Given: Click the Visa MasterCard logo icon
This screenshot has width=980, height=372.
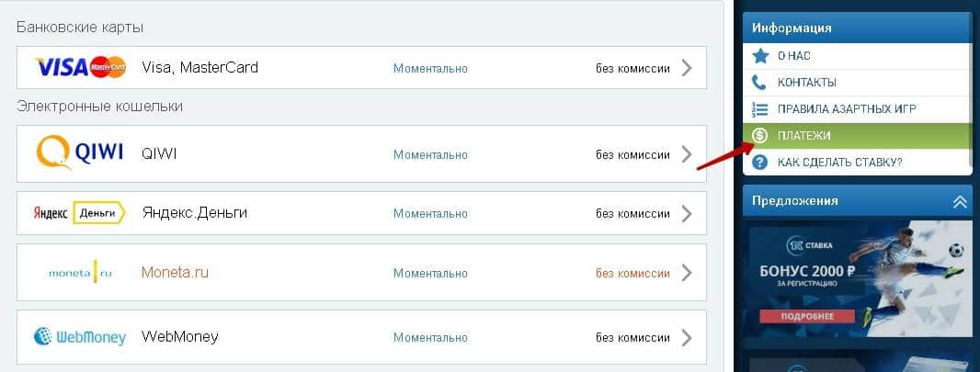Looking at the screenshot, I should pos(80,67).
